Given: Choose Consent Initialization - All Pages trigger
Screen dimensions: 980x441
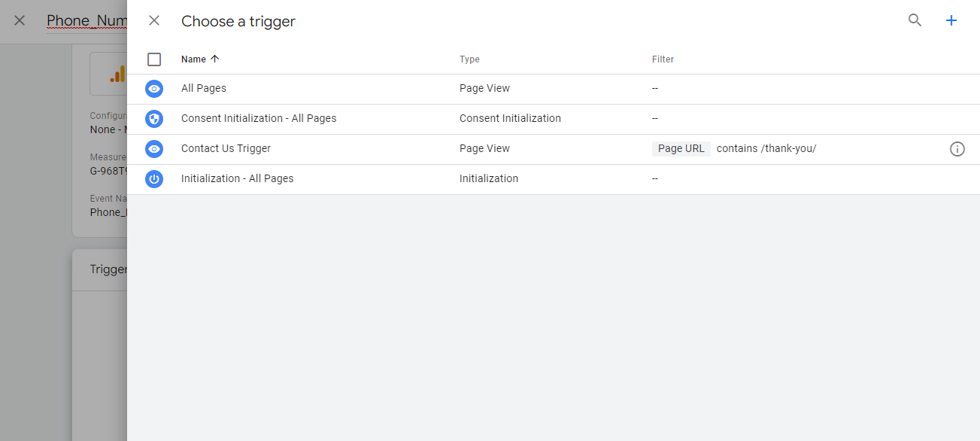Looking at the screenshot, I should pos(259,119).
